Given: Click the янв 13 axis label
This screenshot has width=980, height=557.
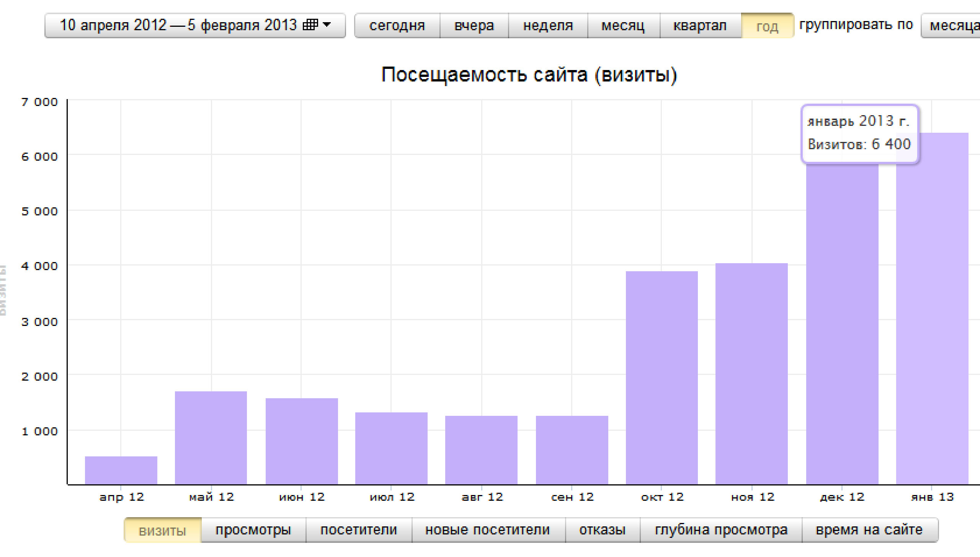Looking at the screenshot, I should click(932, 497).
